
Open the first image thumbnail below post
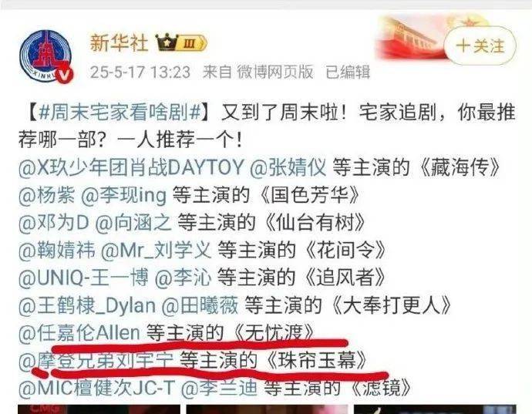tap(99, 409)
